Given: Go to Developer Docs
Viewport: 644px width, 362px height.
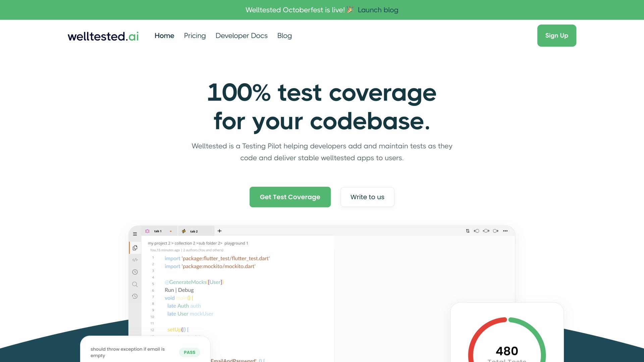Looking at the screenshot, I should 241,36.
